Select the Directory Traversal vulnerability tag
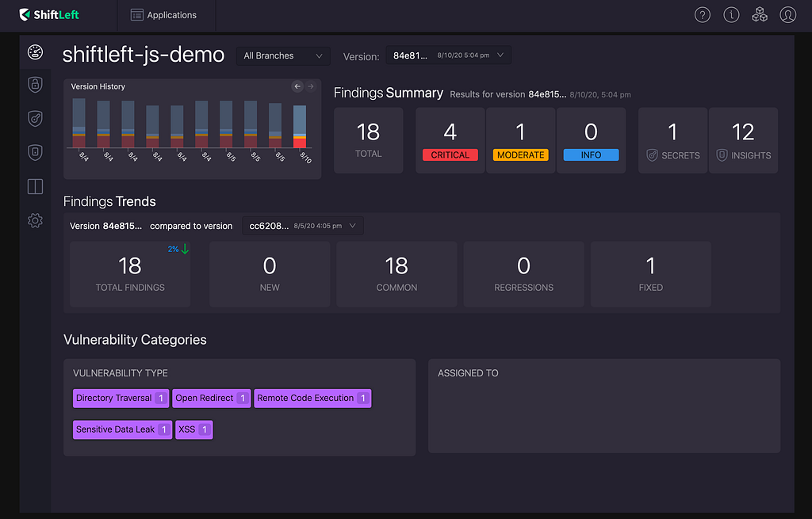This screenshot has width=812, height=519. [x=121, y=398]
